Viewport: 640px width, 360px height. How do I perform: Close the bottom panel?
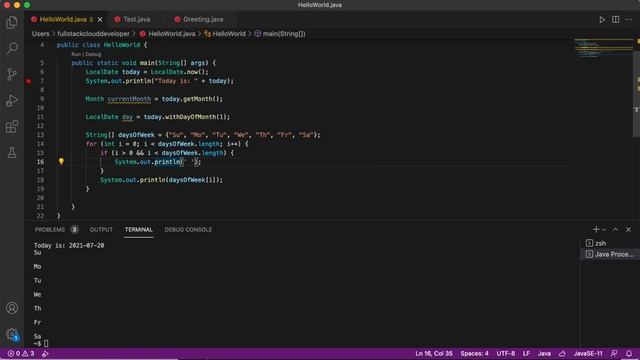click(x=628, y=229)
